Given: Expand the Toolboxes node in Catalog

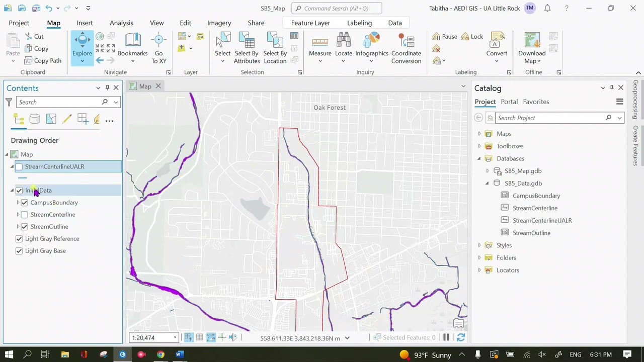Looking at the screenshot, I should tap(479, 146).
